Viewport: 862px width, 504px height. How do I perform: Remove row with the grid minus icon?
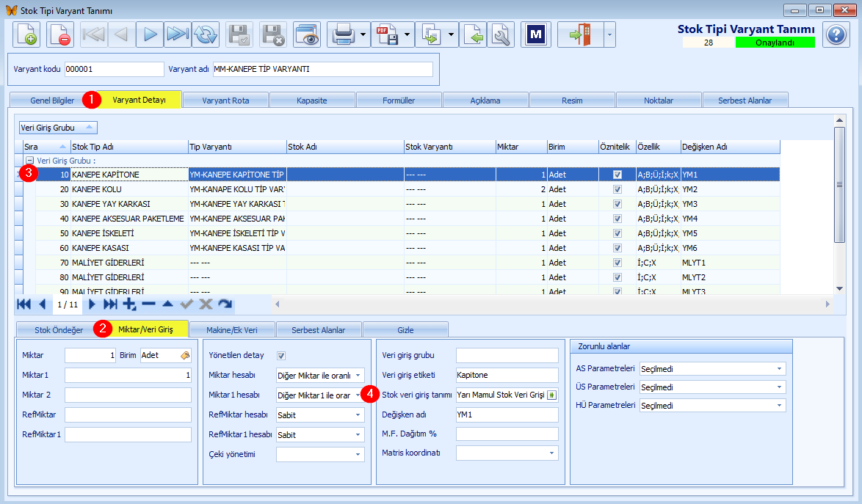point(148,304)
